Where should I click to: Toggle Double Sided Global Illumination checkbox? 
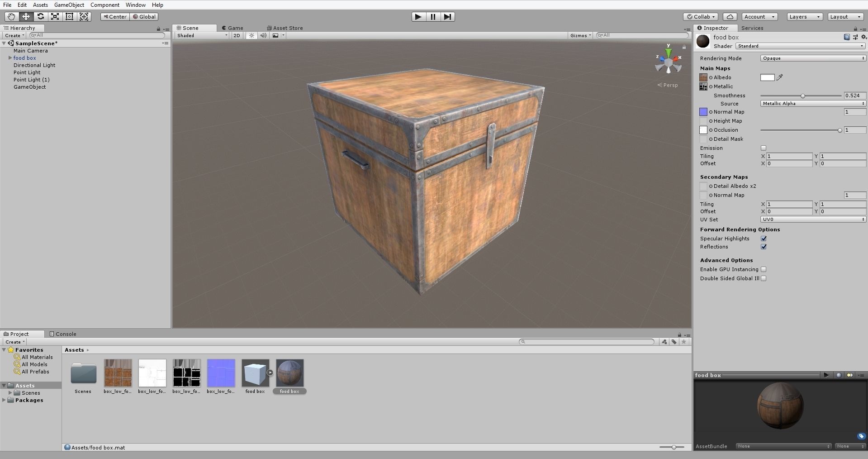(764, 278)
